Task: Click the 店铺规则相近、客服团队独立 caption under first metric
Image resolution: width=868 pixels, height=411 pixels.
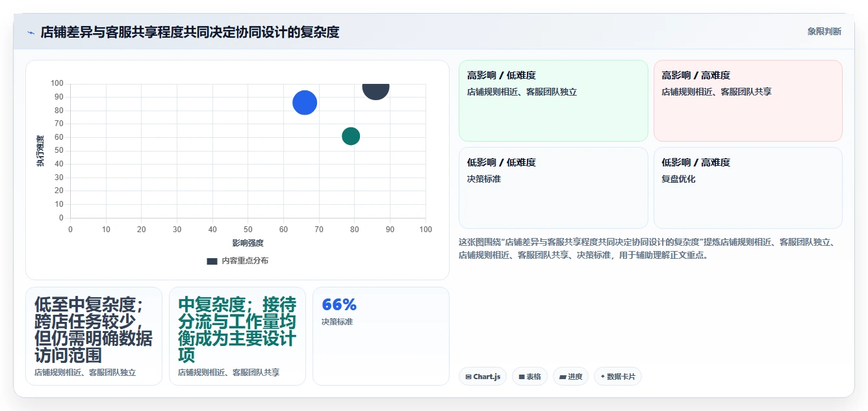Action: tap(85, 373)
